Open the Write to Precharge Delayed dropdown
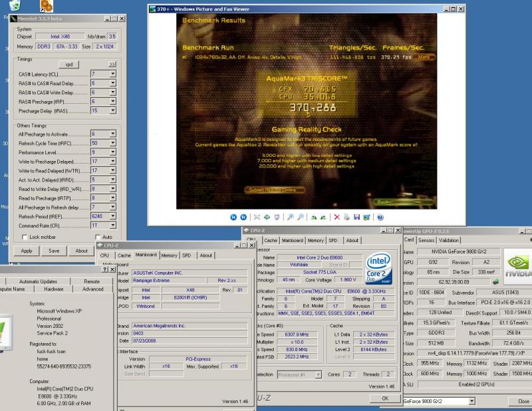 click(x=113, y=161)
